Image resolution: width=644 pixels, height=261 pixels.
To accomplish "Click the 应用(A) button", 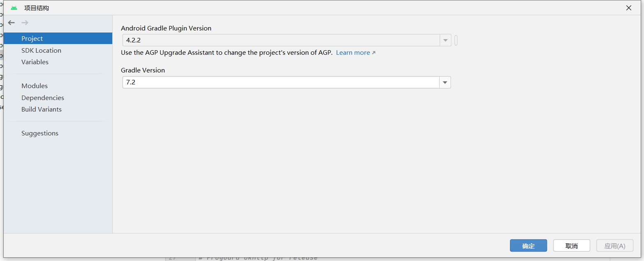I will click(x=614, y=246).
